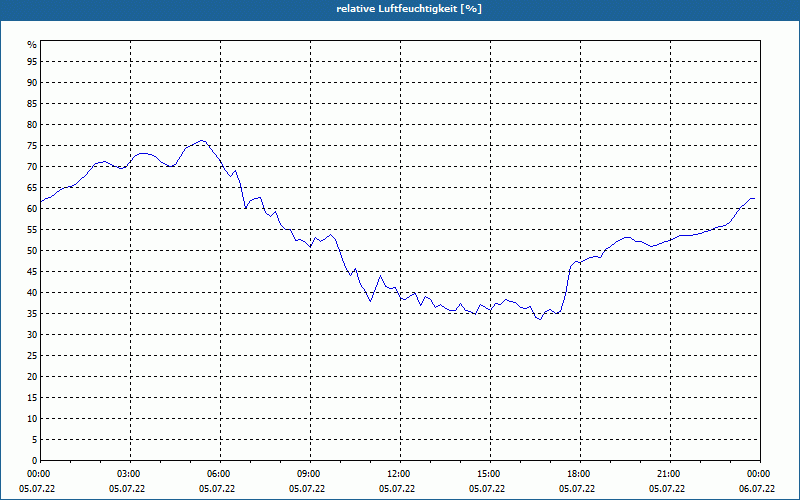Click the chart title 'relative Luftfeuchtigkeit [%]'
This screenshot has width=800, height=500.
[409, 9]
